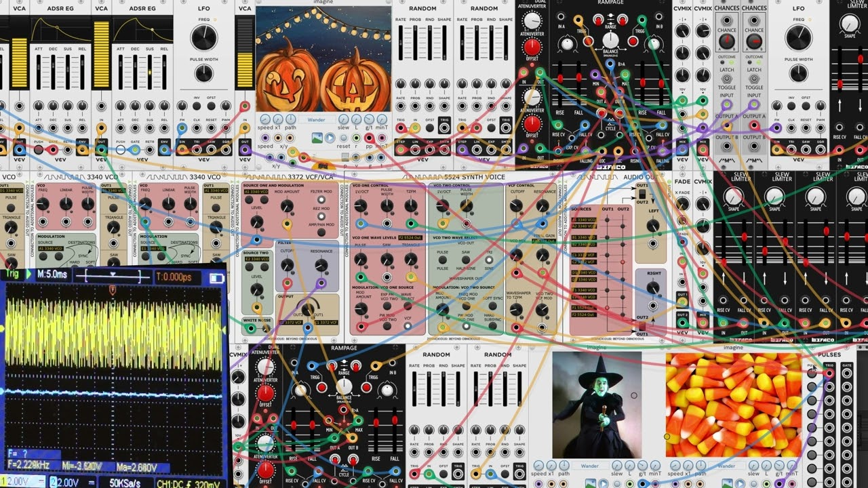Click the first GATE jack in the PULSES module
Screen dimensions: 868x488
tap(847, 373)
